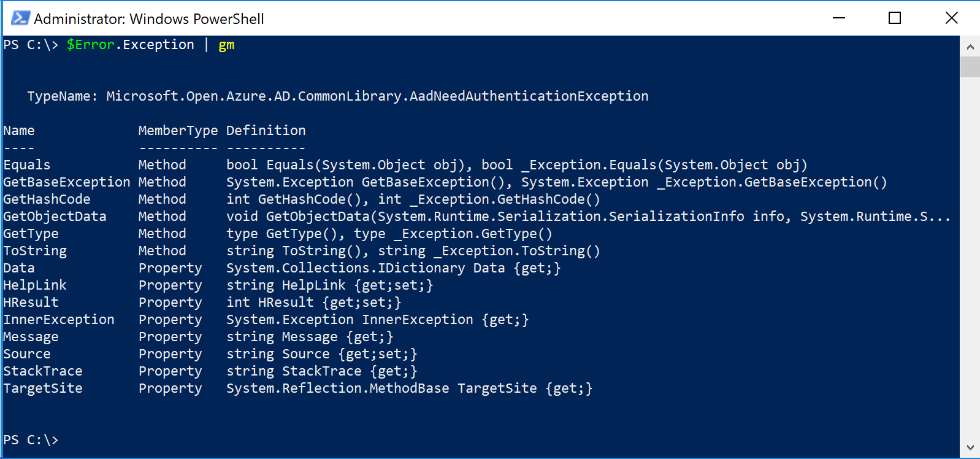Select the TargetSite property row
This screenshot has width=980, height=459.
[42, 388]
